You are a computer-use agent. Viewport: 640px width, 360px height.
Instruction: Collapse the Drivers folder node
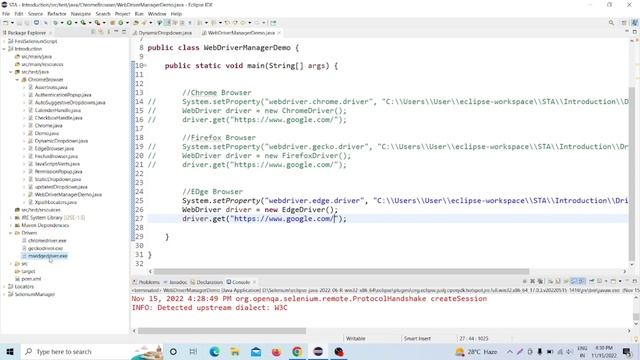click(x=11, y=233)
